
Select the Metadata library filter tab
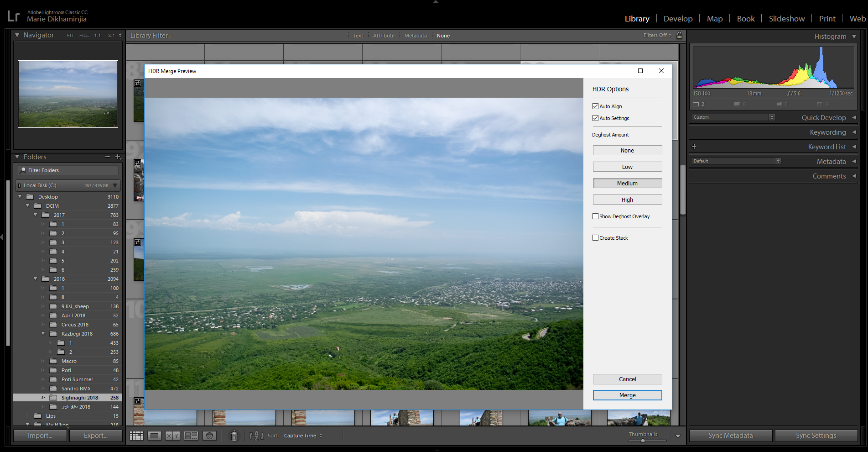pos(416,36)
